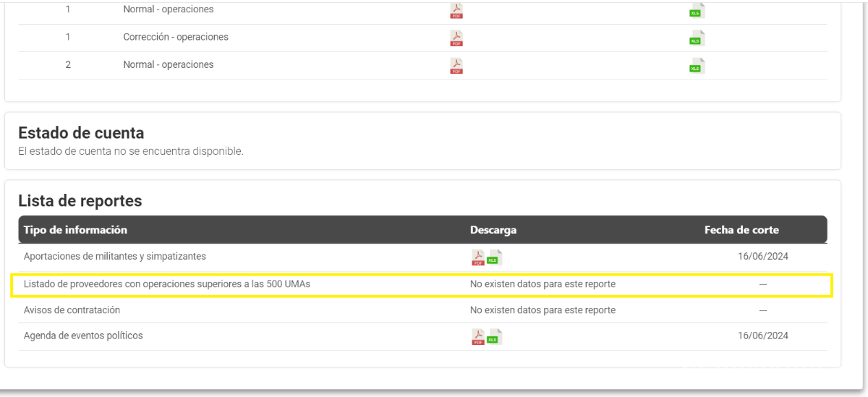The width and height of the screenshot is (868, 397).
Task: Select the Avisos de contratación row label
Action: pyautogui.click(x=72, y=310)
